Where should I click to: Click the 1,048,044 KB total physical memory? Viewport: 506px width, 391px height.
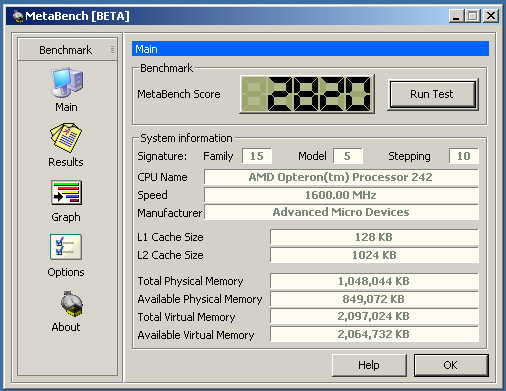tap(374, 281)
